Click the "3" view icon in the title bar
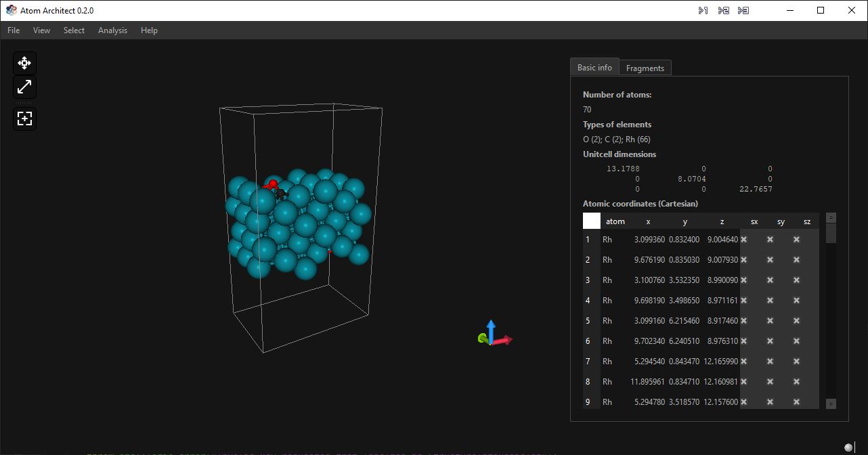This screenshot has width=868, height=455. click(743, 10)
